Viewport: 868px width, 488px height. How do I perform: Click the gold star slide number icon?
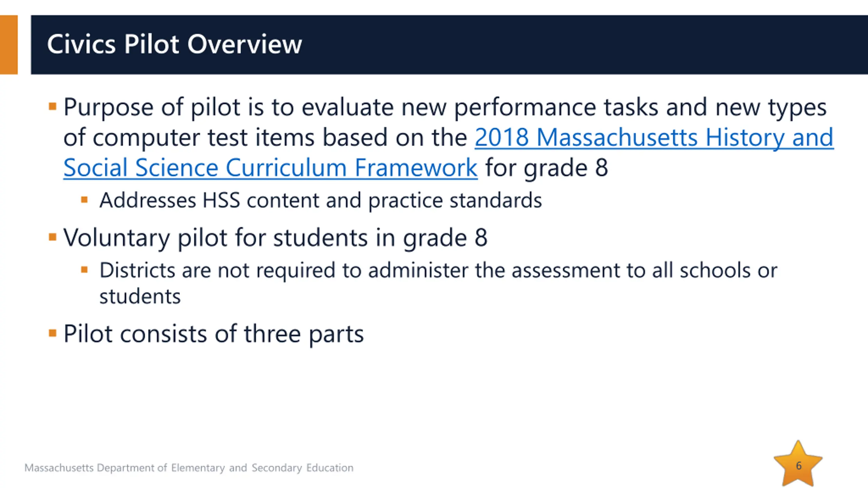pyautogui.click(x=798, y=465)
